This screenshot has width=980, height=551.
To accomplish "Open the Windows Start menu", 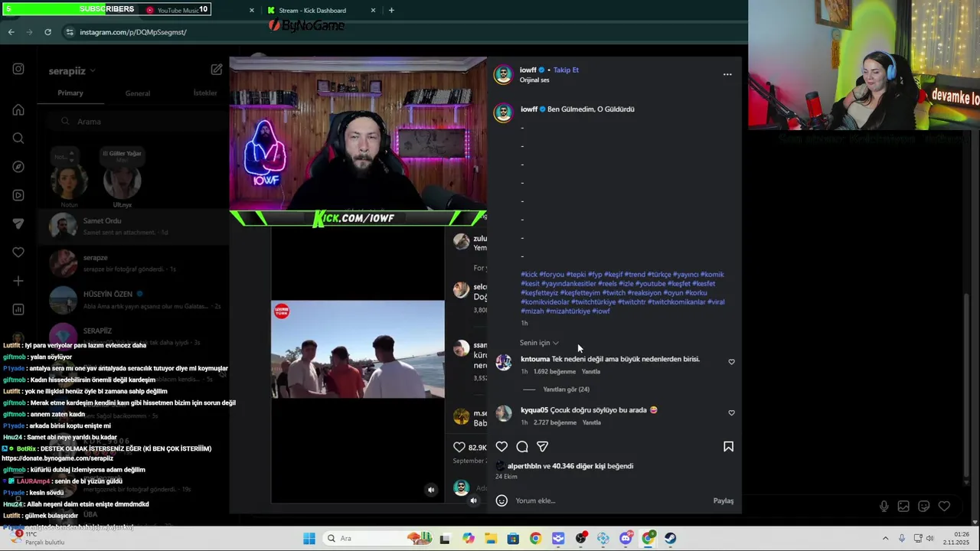I will pyautogui.click(x=309, y=538).
